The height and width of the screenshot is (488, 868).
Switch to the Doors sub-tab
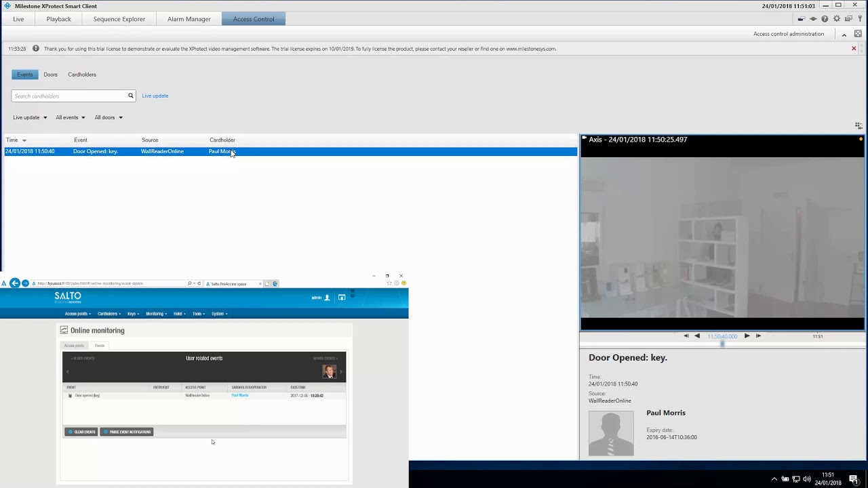click(x=50, y=75)
